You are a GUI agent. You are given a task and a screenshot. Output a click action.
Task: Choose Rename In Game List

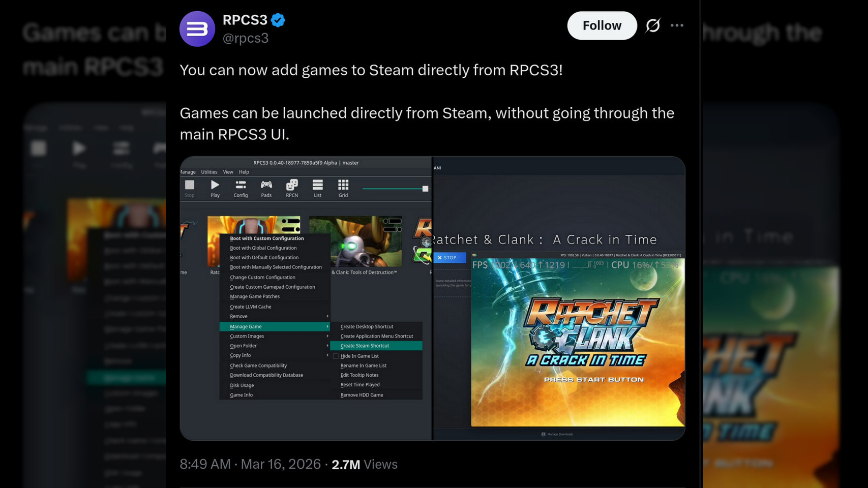pyautogui.click(x=376, y=366)
